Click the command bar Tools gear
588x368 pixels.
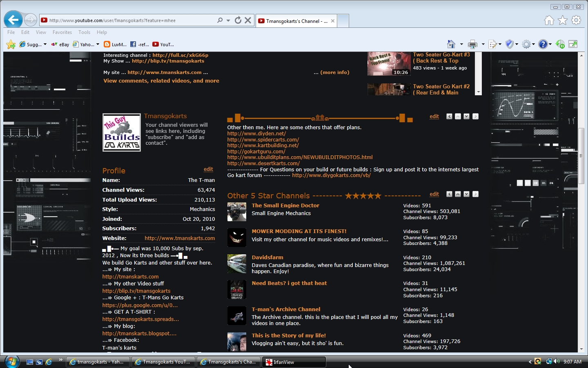(x=526, y=44)
